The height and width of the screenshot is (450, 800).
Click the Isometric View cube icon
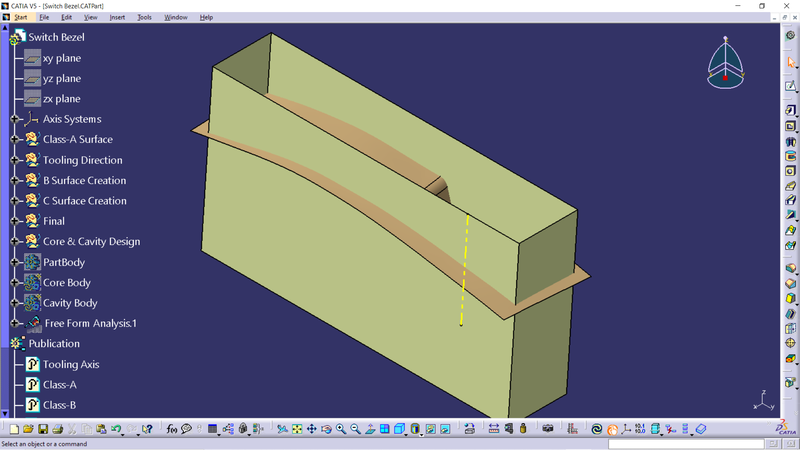[399, 429]
